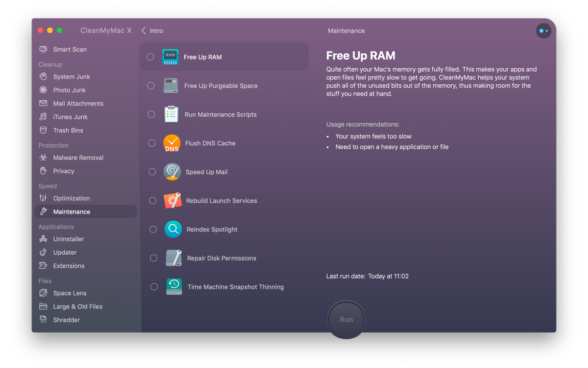Open System Junk in the sidebar
Screen dimensions: 588x368
point(86,77)
